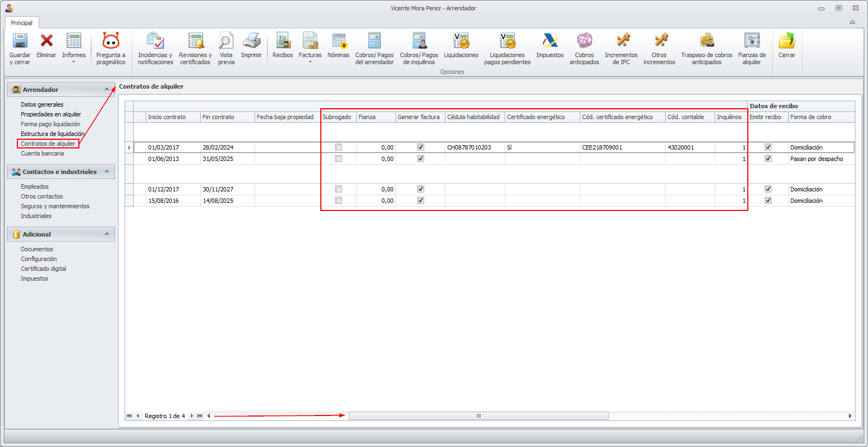The image size is (868, 447).
Task: Select the Principal ribbon tab
Action: point(22,23)
